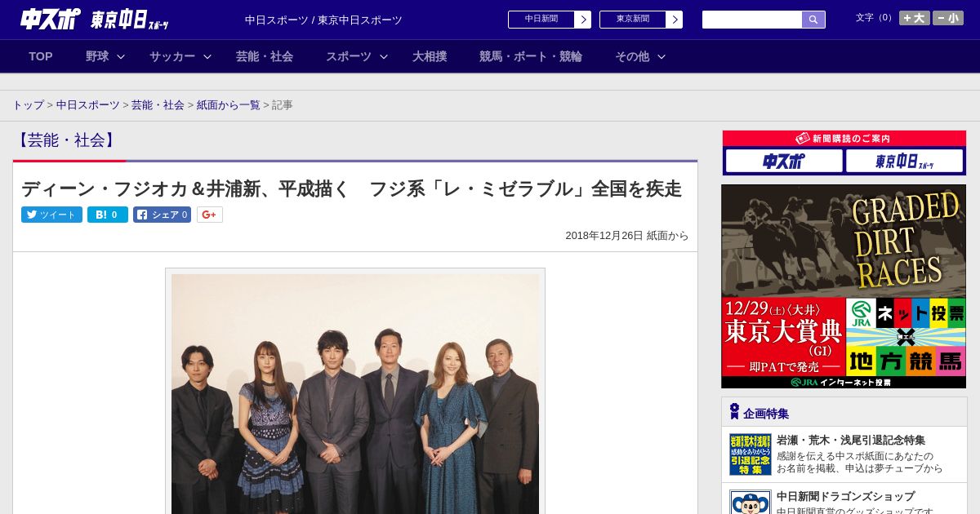The height and width of the screenshot is (514, 980).
Task: Click 紙面から一覧 breadcrumb link
Action: click(x=229, y=105)
